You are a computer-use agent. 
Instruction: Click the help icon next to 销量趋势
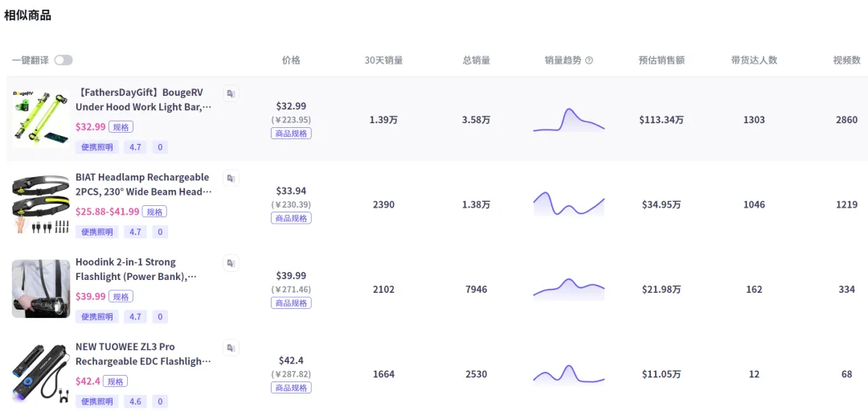click(x=589, y=60)
